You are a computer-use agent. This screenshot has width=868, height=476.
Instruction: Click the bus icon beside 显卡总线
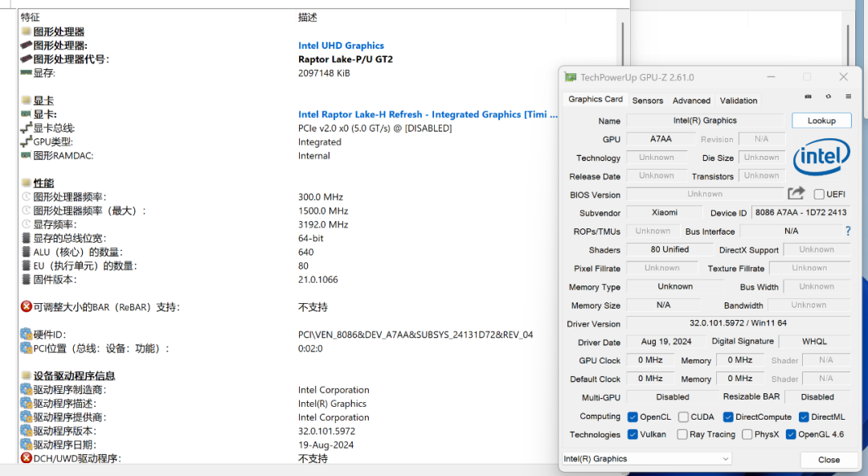point(26,128)
